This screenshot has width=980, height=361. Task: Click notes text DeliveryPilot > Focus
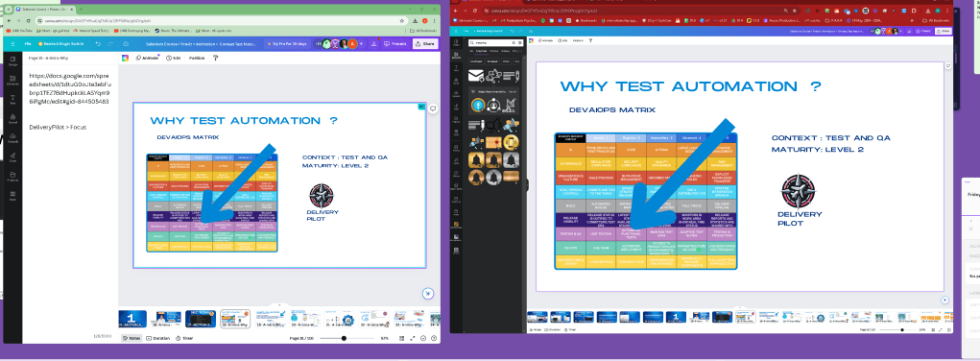58,127
